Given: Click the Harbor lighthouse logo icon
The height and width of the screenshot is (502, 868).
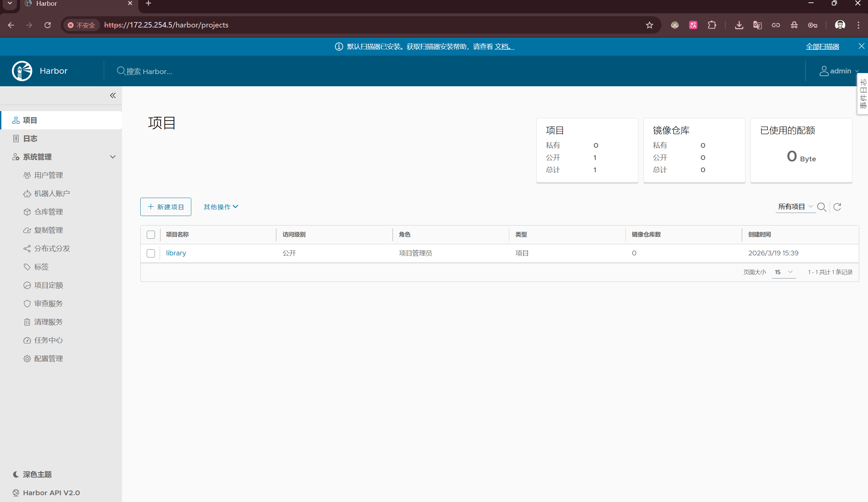Looking at the screenshot, I should click(22, 71).
